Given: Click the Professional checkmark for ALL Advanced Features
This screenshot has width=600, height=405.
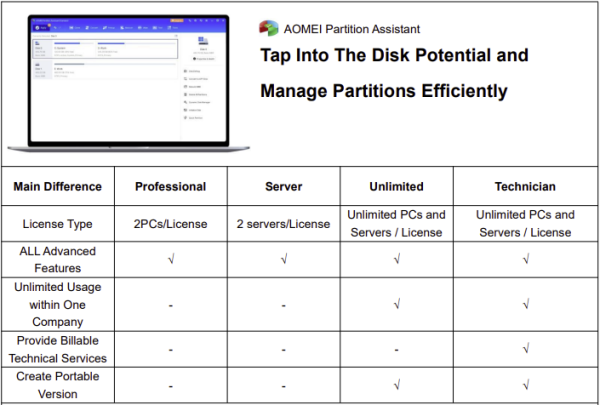Looking at the screenshot, I should pos(171,259).
